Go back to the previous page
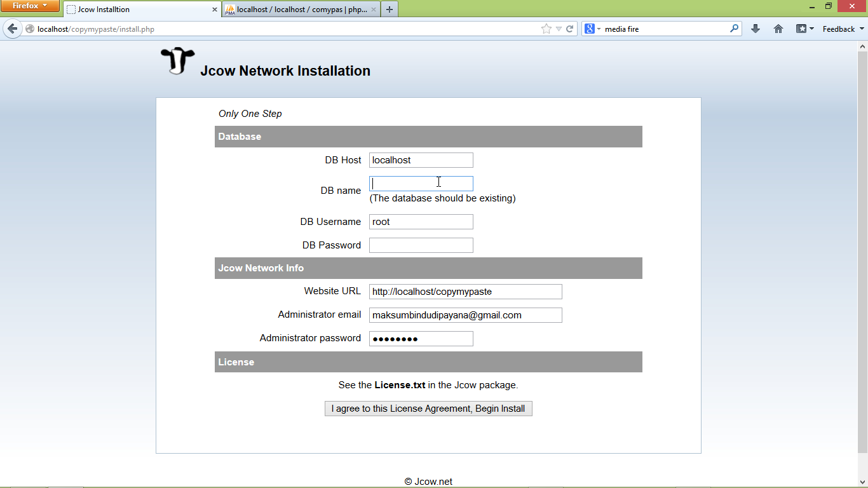The width and height of the screenshot is (868, 488). coord(12,29)
